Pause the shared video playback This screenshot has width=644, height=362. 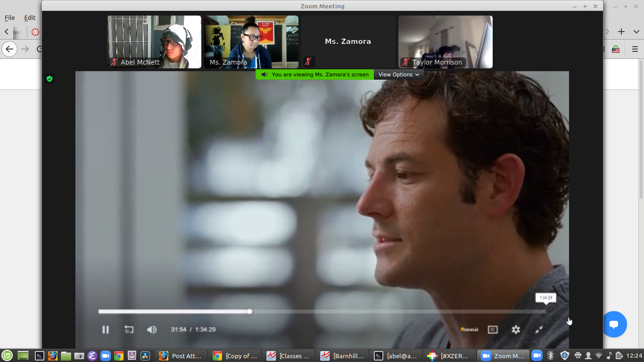click(106, 329)
